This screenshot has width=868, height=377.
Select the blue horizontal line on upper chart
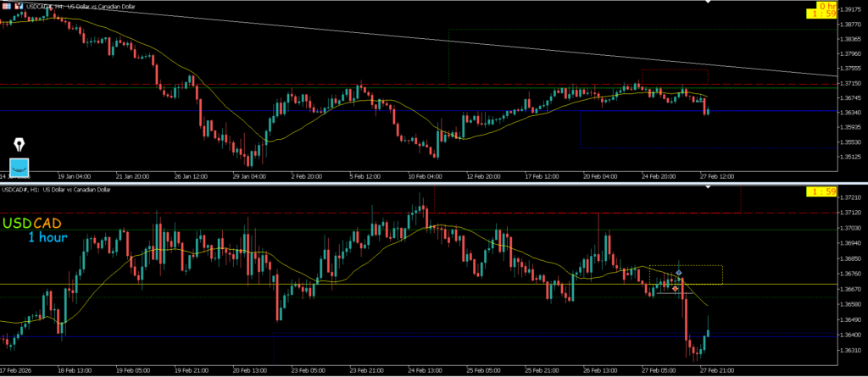click(x=254, y=111)
